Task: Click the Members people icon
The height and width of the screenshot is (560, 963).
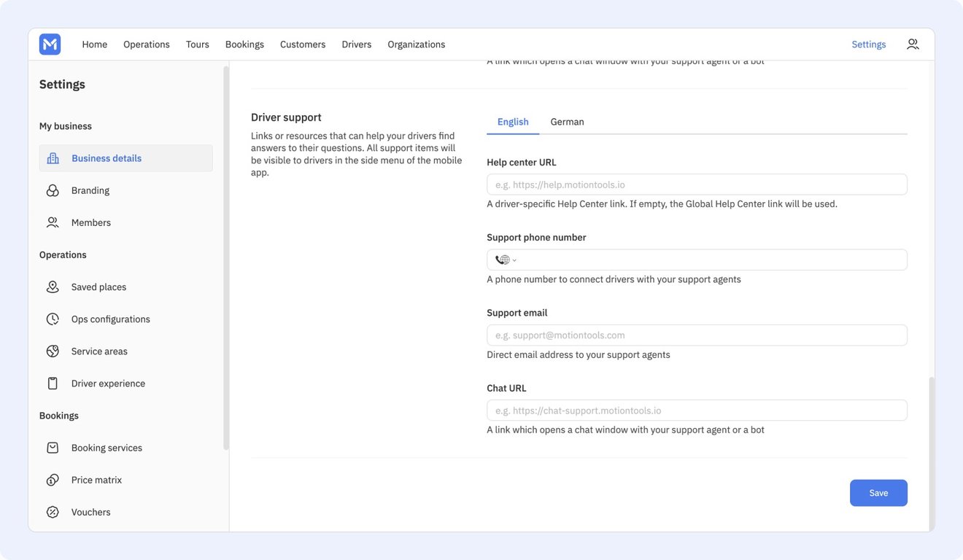Action: (53, 222)
